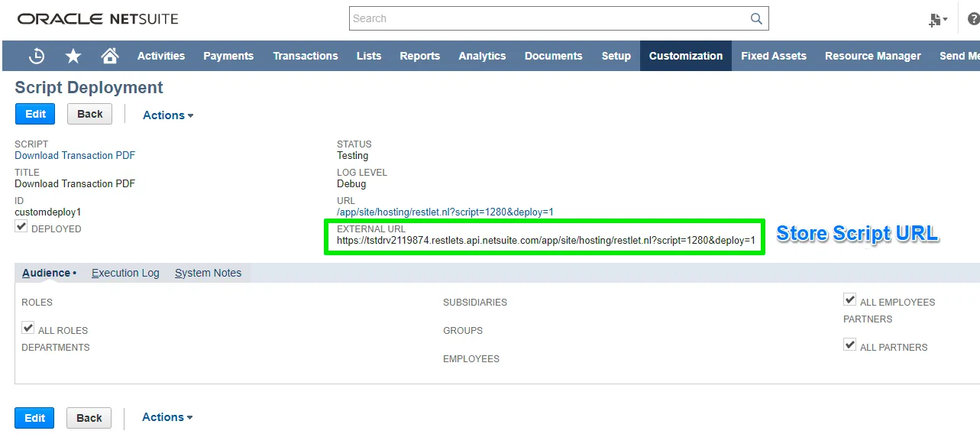The height and width of the screenshot is (434, 980).
Task: Click the Debug log level value
Action: pyautogui.click(x=351, y=183)
